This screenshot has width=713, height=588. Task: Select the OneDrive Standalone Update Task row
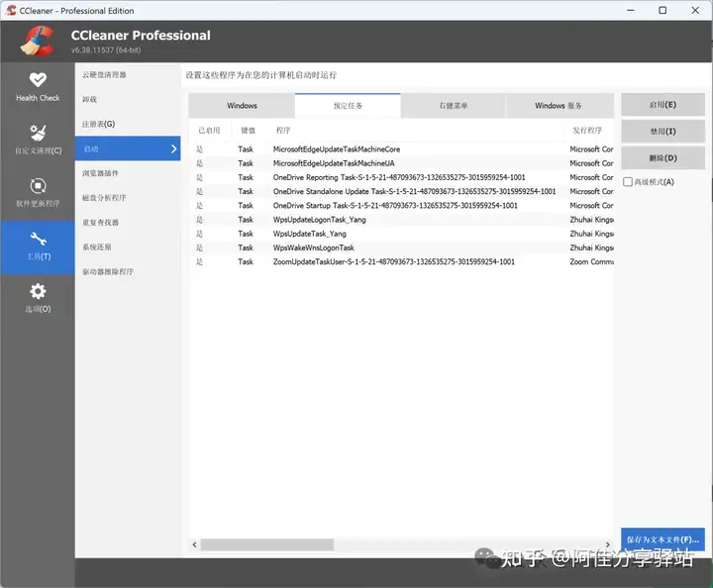coord(401,191)
